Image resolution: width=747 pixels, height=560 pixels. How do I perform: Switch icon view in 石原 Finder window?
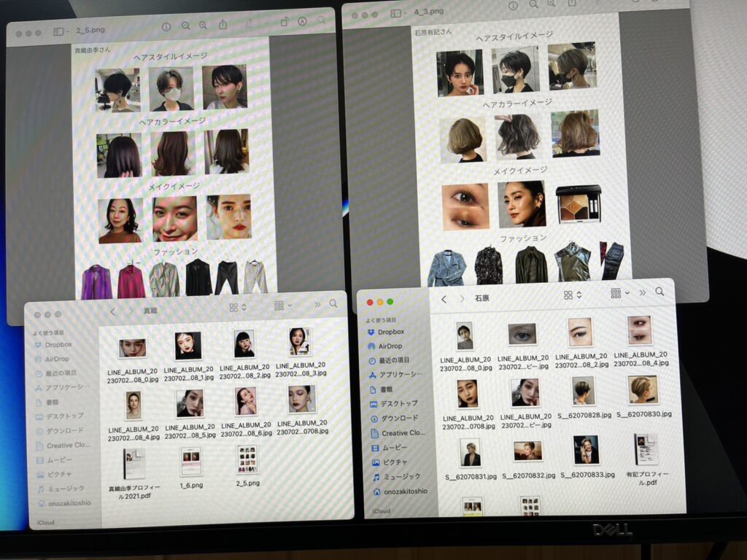coord(568,295)
